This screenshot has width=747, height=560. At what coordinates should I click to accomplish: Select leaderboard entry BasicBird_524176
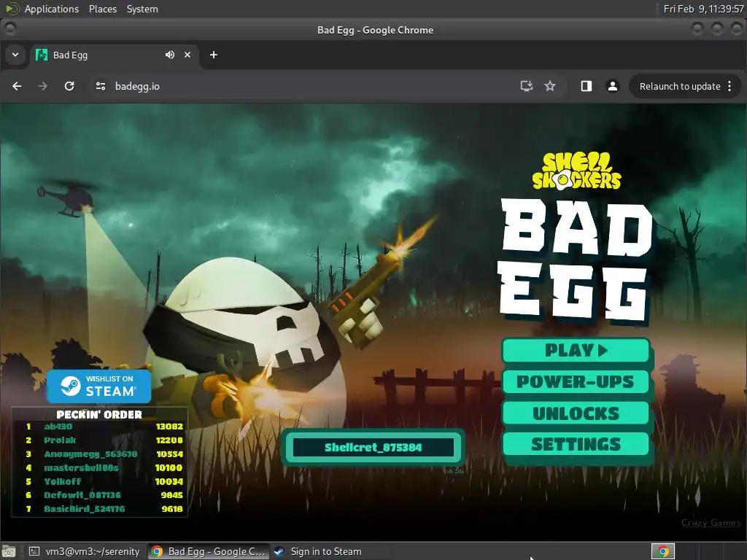click(85, 509)
